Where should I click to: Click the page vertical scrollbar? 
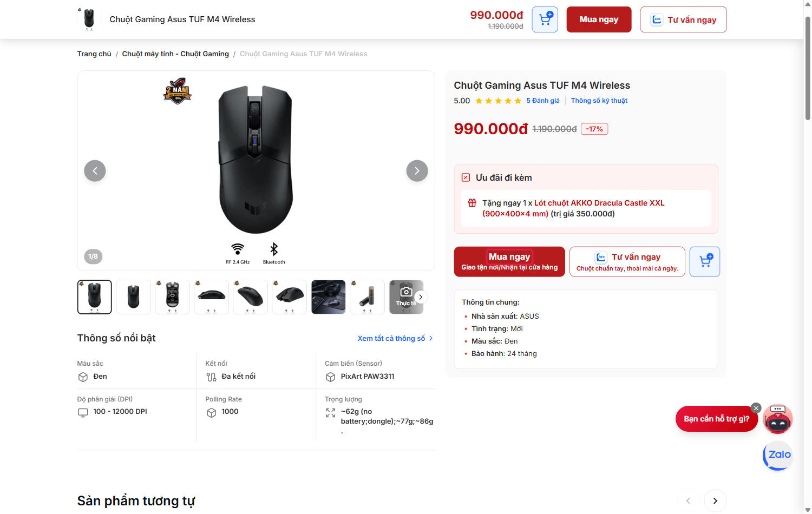click(x=808, y=68)
